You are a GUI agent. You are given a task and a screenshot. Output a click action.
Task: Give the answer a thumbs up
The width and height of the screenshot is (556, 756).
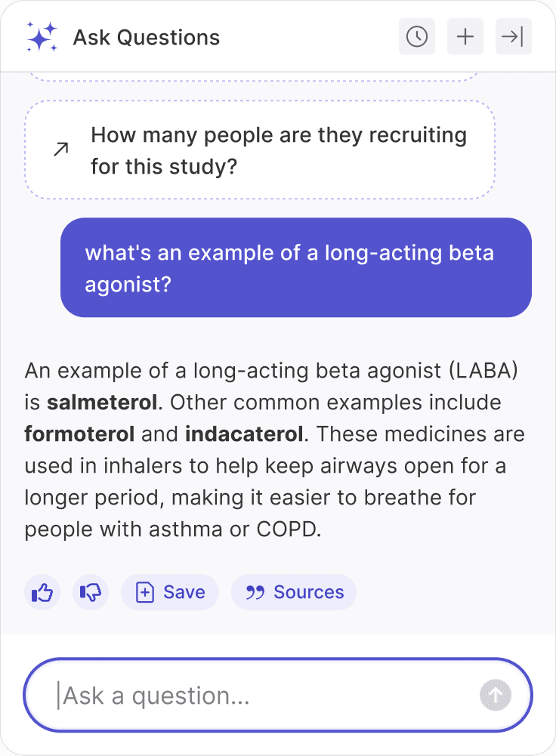pyautogui.click(x=42, y=593)
